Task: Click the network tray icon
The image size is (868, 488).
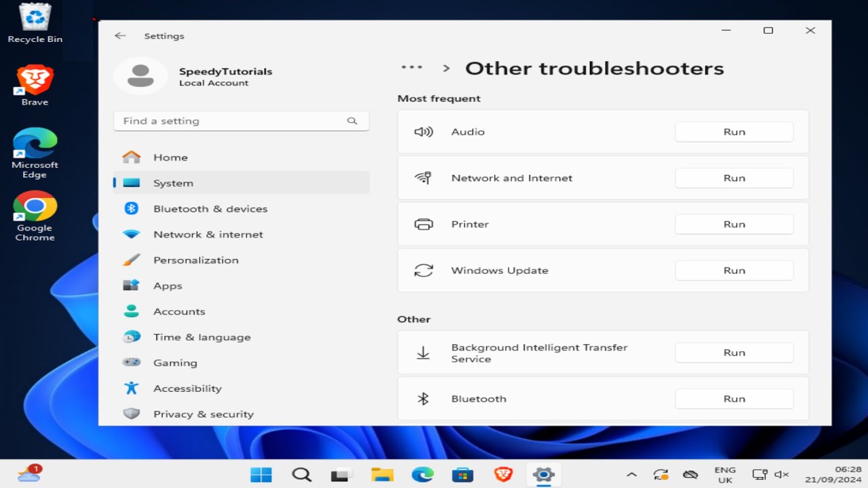Action: 759,475
